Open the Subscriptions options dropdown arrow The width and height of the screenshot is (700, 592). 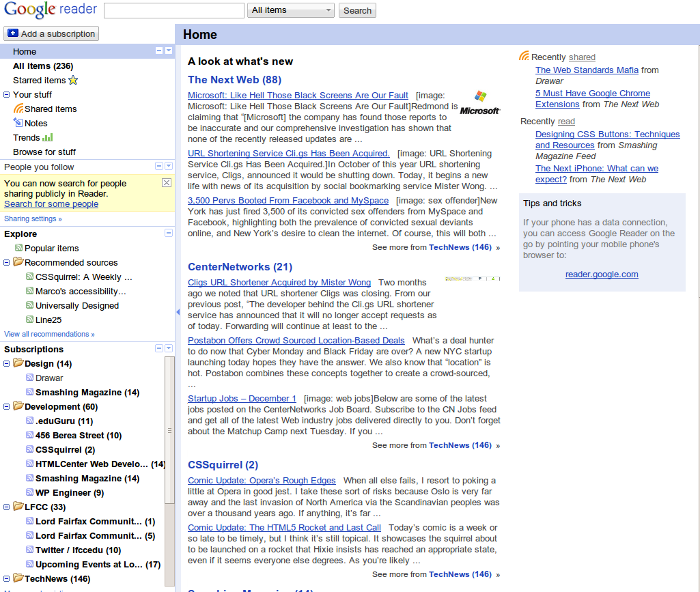coord(169,349)
